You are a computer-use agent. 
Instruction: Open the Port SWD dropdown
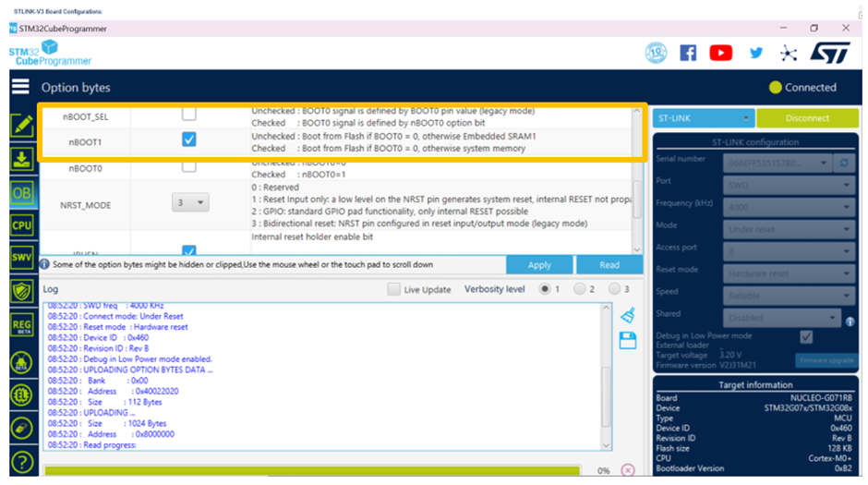tap(789, 185)
